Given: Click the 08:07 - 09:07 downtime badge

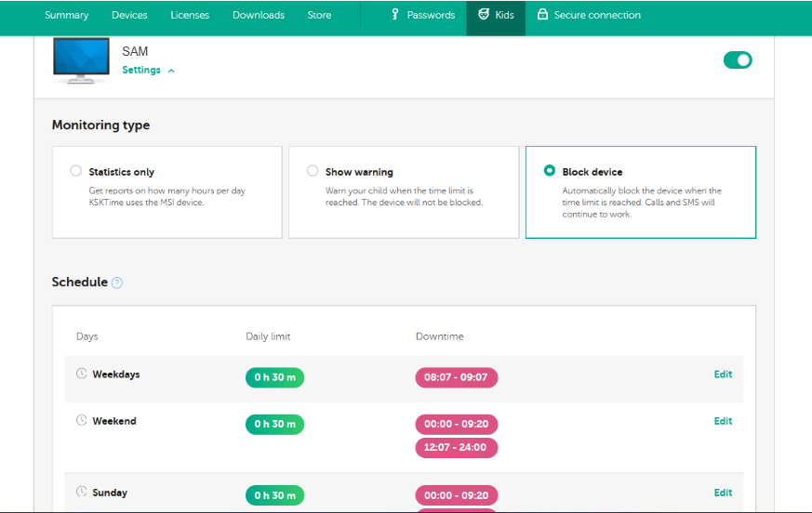Looking at the screenshot, I should click(x=457, y=377).
